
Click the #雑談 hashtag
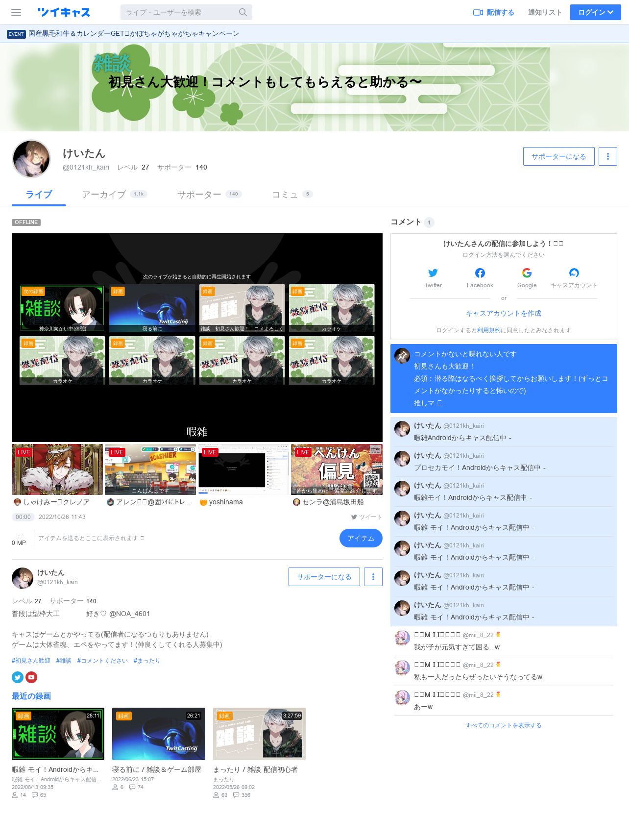[x=64, y=661]
